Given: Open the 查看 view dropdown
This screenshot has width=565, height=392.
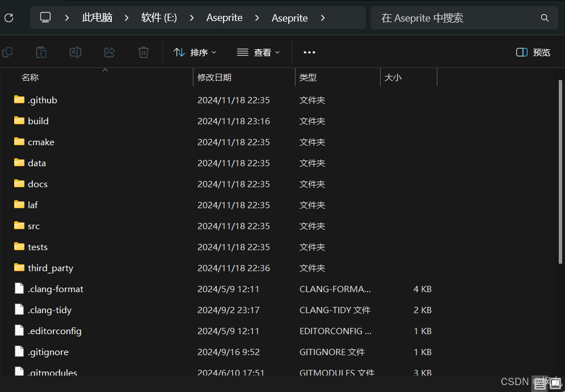Looking at the screenshot, I should 258,52.
